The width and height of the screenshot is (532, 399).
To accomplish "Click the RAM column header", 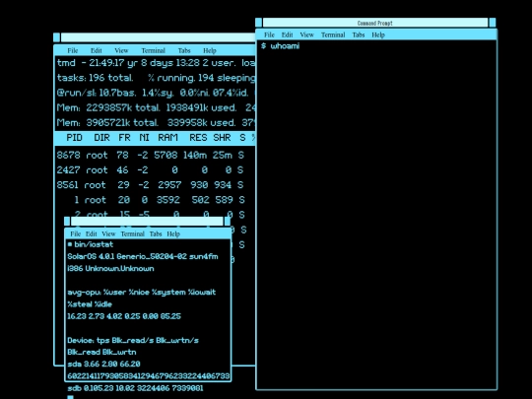I will pos(167,137).
